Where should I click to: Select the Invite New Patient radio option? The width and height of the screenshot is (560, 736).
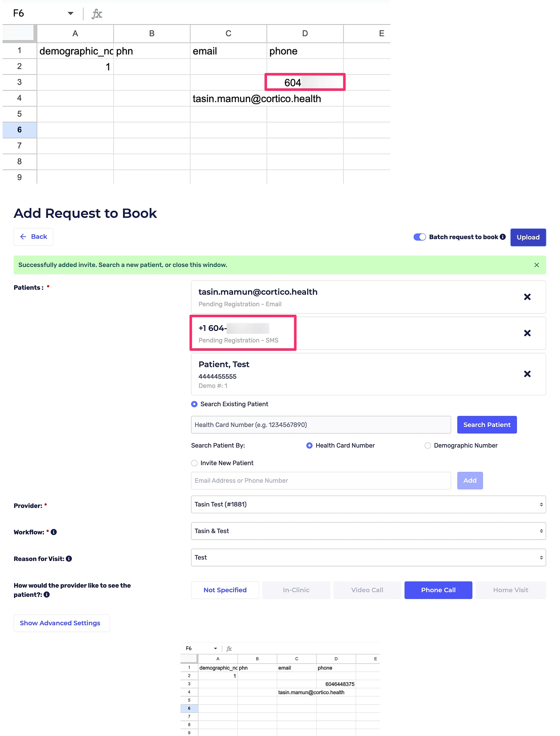[x=194, y=463]
